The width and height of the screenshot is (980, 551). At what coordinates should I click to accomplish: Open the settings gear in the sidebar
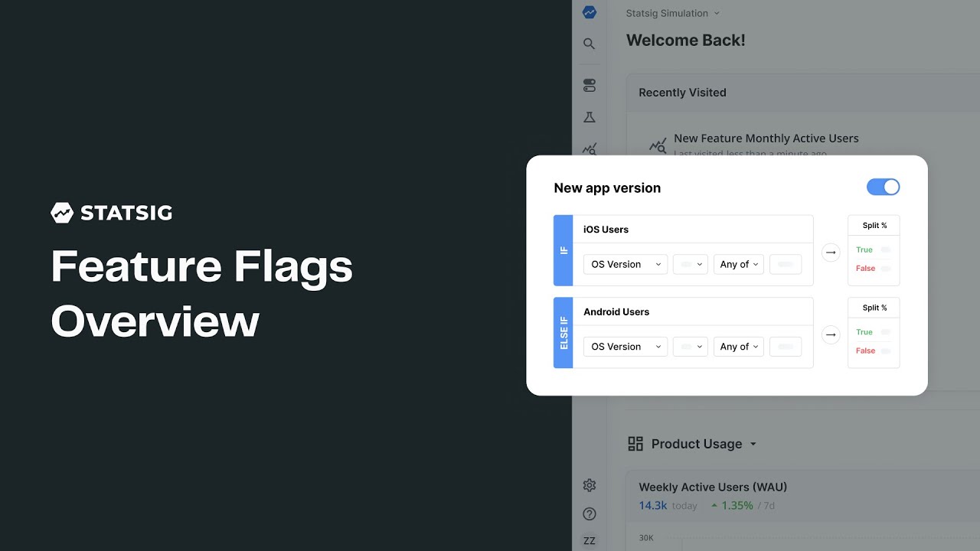click(589, 485)
